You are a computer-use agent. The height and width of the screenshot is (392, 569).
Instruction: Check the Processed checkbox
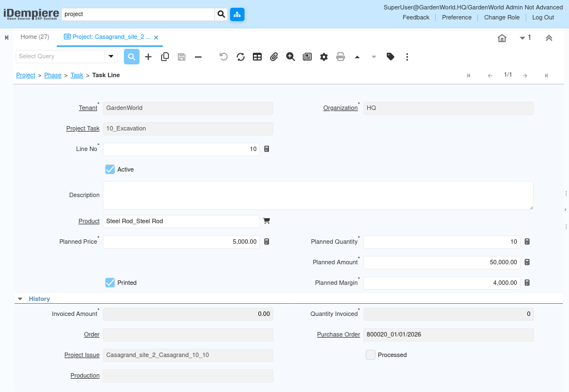click(371, 355)
